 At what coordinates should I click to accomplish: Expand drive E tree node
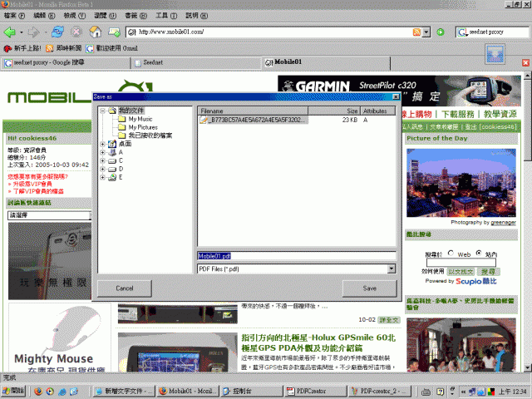pos(102,177)
